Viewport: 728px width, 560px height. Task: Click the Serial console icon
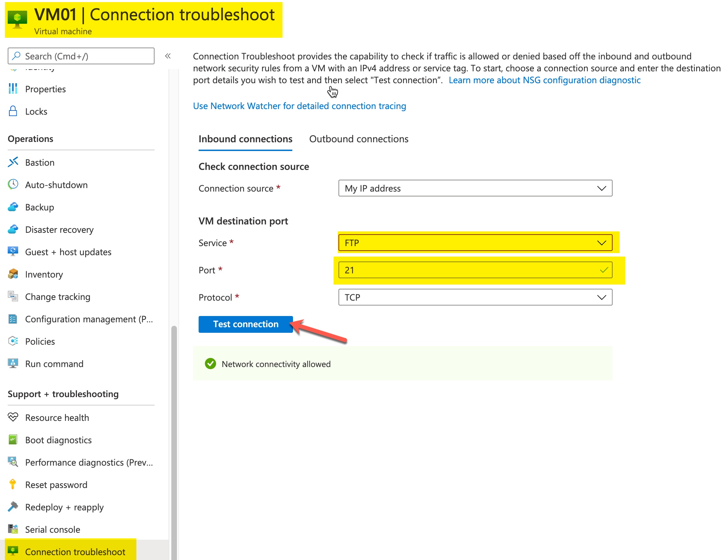13,529
